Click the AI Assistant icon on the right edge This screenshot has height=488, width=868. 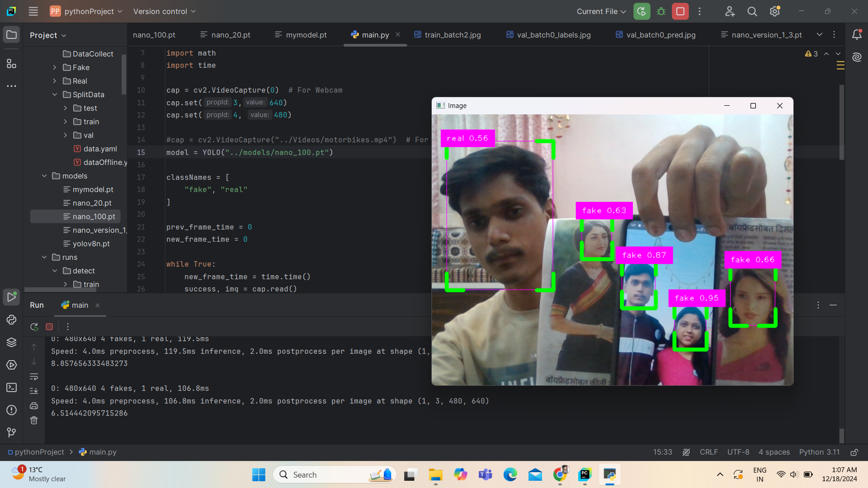[x=857, y=57]
